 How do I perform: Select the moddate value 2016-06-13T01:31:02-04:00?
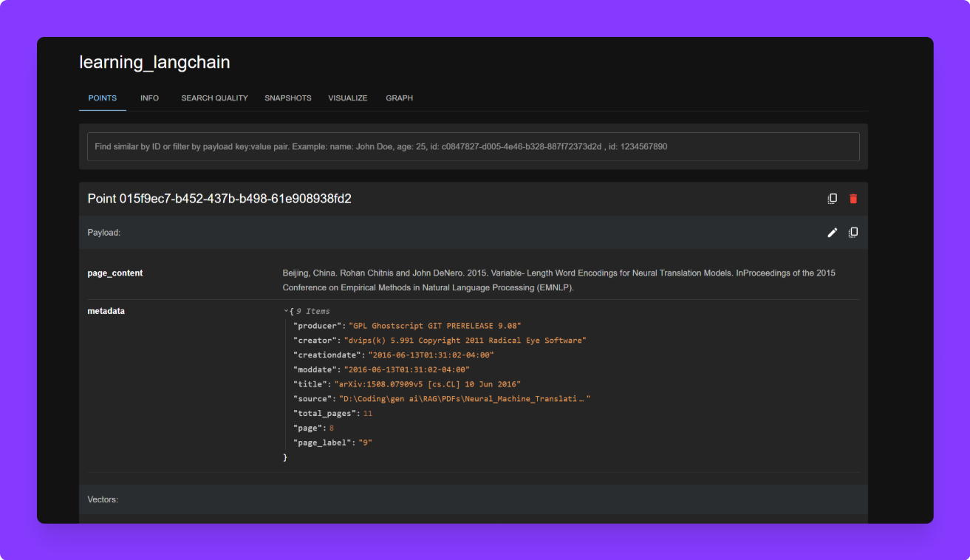406,369
